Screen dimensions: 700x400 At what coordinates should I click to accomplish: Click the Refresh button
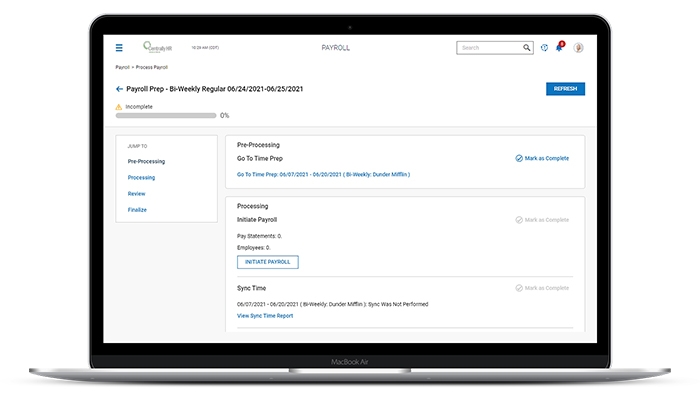point(565,89)
